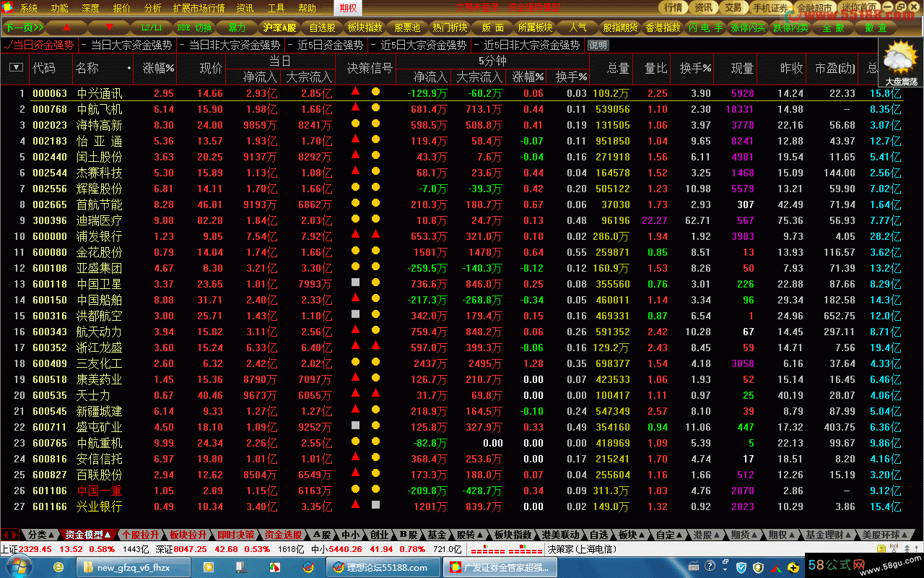Image resolution: width=924 pixels, height=578 pixels.
Task: Expand the 期权▲ bottom tab menu
Action: tap(781, 535)
